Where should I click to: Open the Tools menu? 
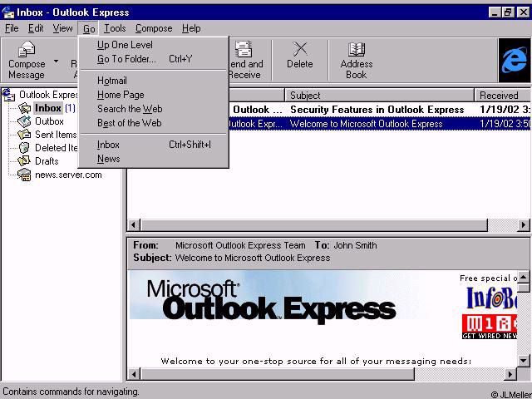pyautogui.click(x=115, y=28)
